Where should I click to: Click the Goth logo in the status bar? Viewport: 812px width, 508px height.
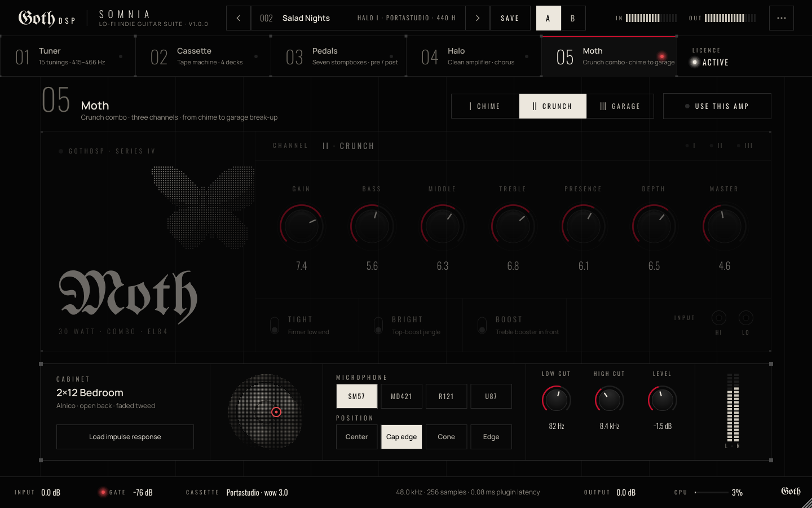pos(791,492)
